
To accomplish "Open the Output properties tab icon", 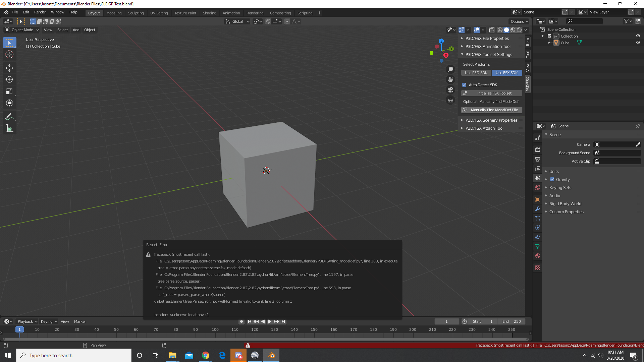I will click(538, 159).
